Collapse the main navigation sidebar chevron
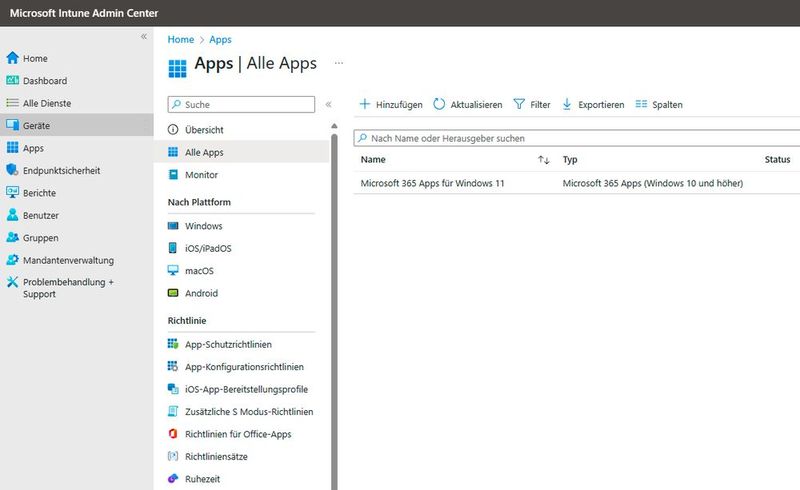This screenshot has height=490, width=800. (144, 36)
